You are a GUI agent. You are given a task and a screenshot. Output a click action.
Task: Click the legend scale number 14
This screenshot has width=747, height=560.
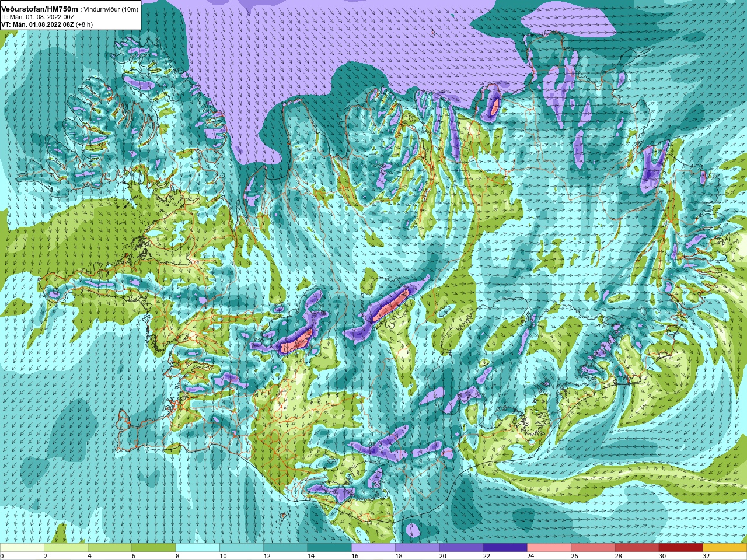[x=311, y=556]
